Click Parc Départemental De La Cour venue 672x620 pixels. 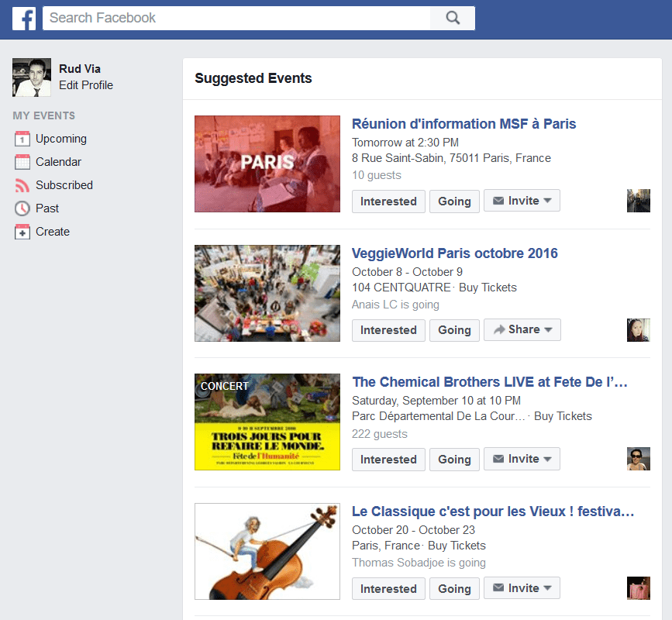tap(439, 416)
